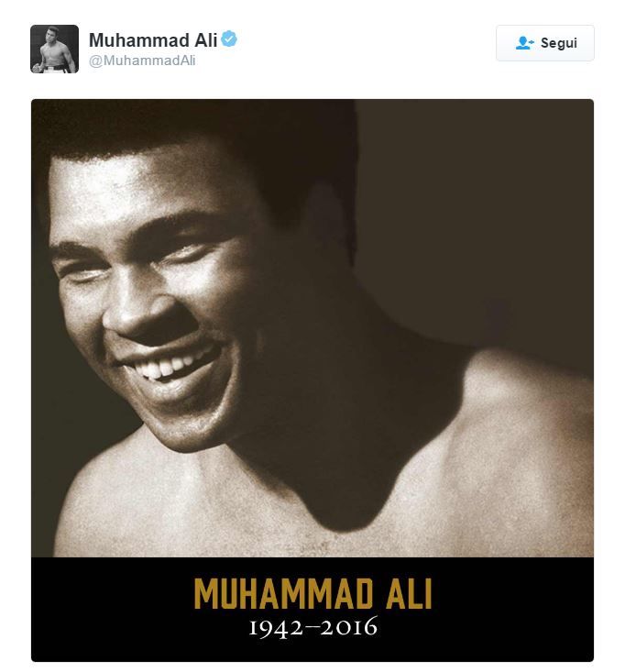
Task: Open the Muhammad Ali display name link
Action: coord(153,40)
